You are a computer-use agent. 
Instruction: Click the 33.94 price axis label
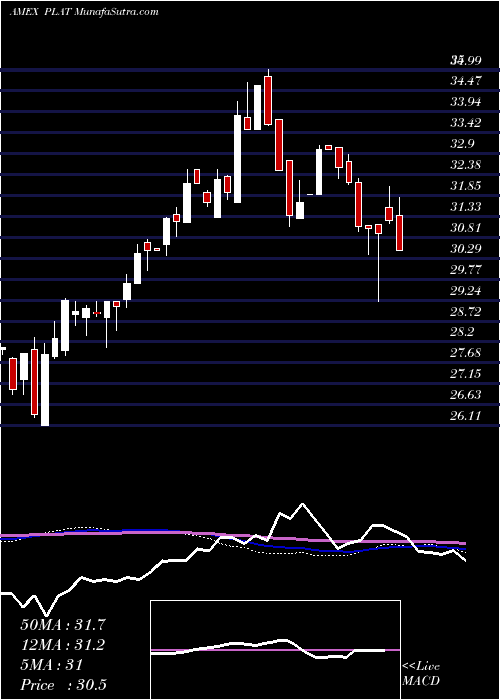(466, 102)
